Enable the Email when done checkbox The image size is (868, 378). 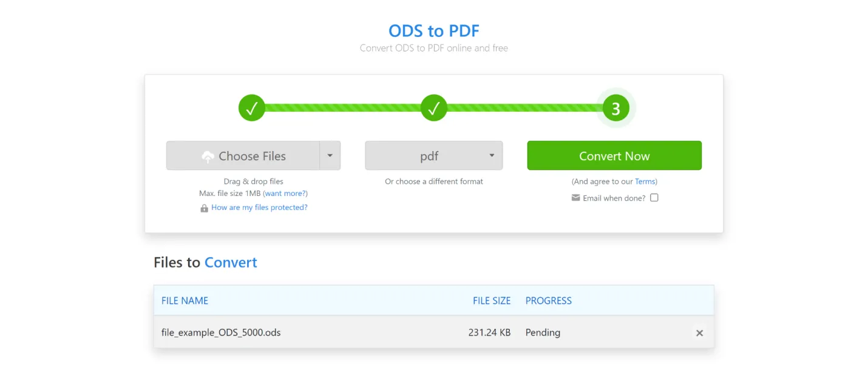(654, 197)
